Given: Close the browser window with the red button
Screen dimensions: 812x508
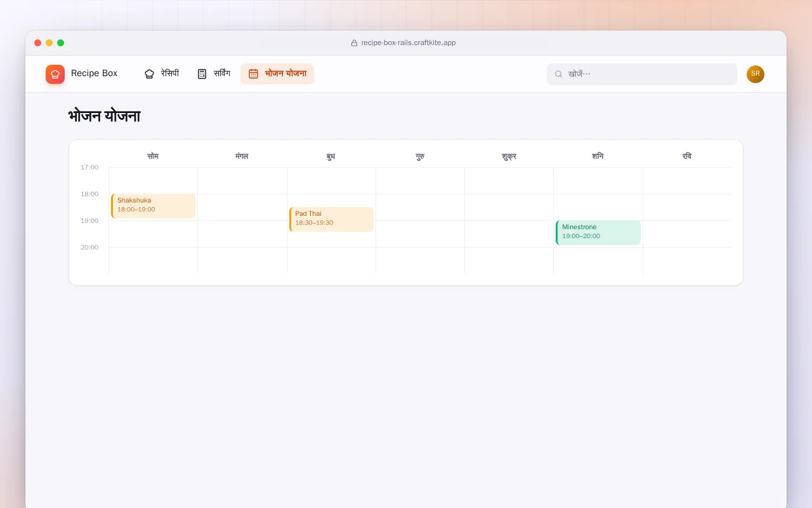Looking at the screenshot, I should tap(38, 43).
